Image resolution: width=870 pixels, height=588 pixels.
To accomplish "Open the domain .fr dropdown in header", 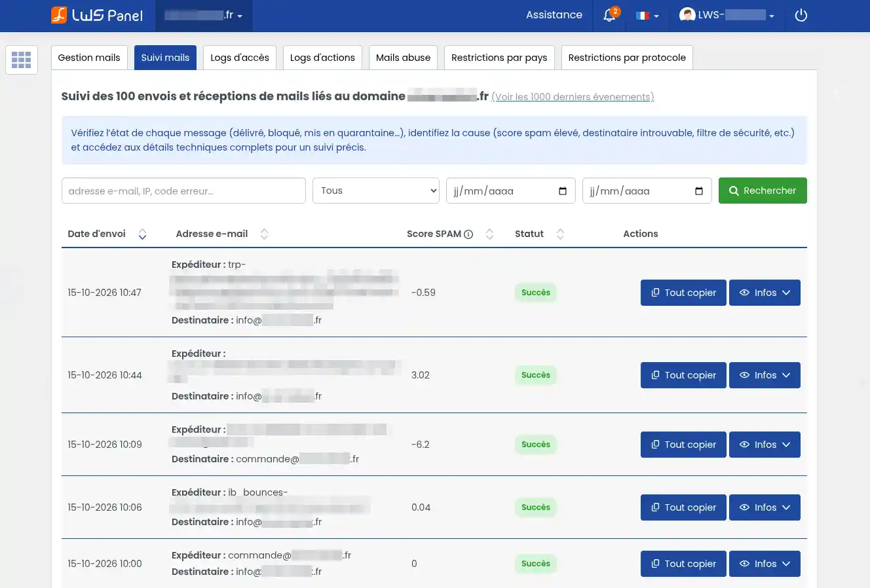I will [204, 15].
